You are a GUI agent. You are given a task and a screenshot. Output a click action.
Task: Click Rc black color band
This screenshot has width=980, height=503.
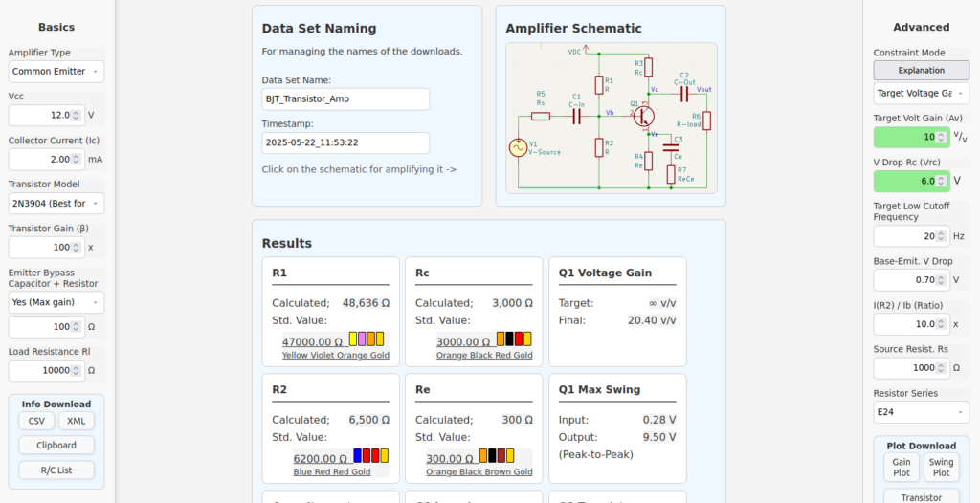509,339
